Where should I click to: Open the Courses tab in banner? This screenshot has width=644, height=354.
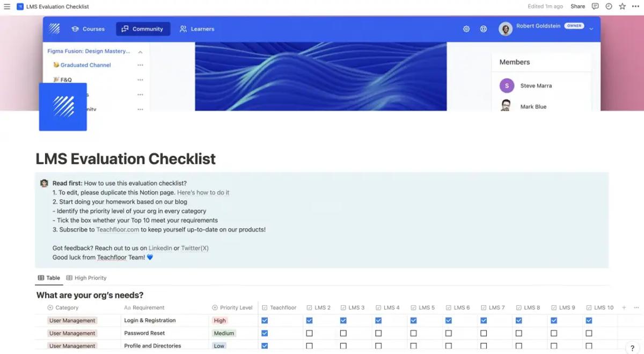89,29
